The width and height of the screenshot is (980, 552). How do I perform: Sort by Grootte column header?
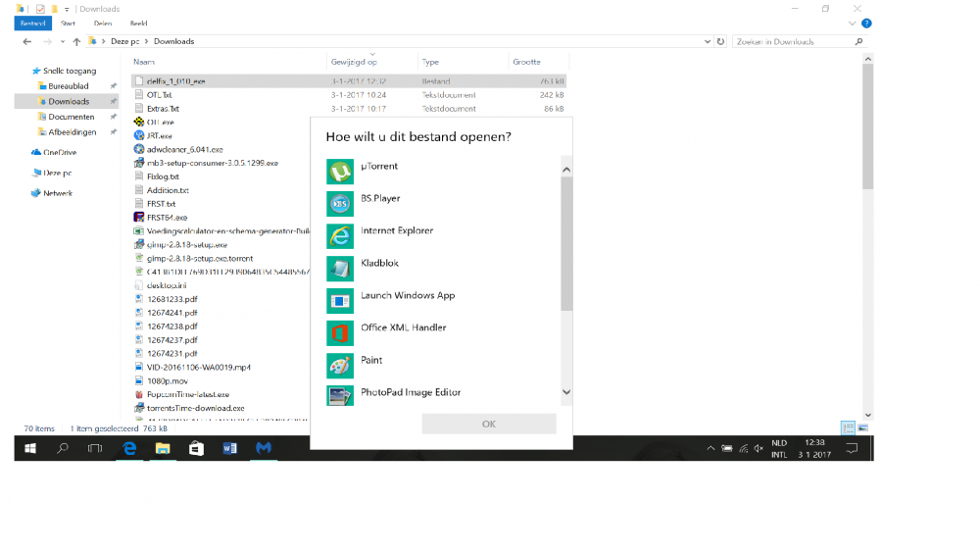point(526,62)
